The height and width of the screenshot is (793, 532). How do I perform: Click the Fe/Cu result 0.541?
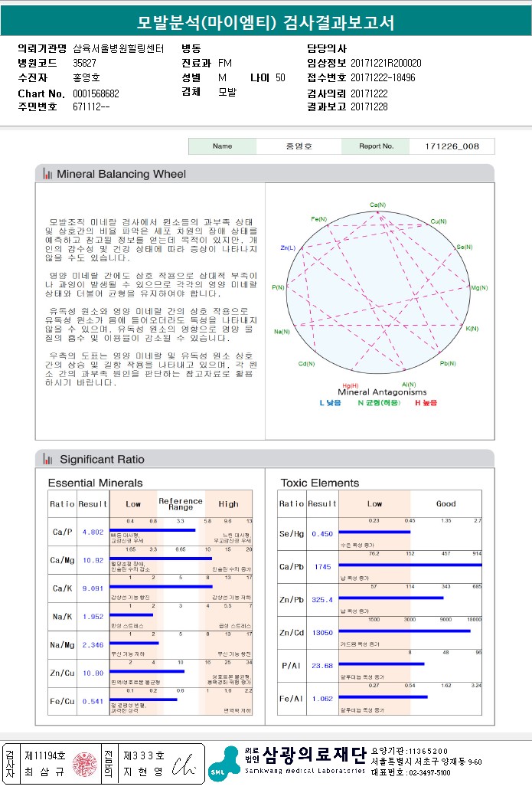click(93, 702)
